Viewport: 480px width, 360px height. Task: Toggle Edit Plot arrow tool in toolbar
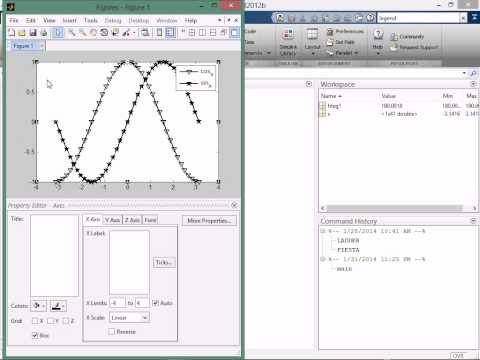click(58, 32)
